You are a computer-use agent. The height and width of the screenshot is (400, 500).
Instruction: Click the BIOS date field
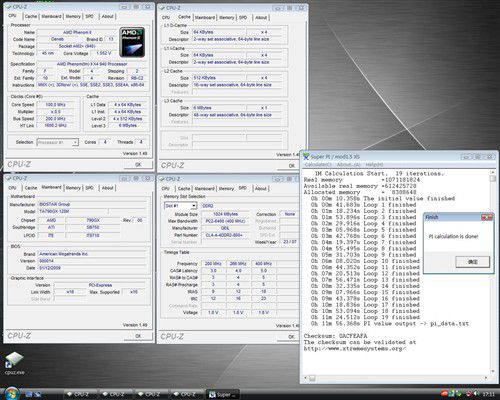pos(92,268)
